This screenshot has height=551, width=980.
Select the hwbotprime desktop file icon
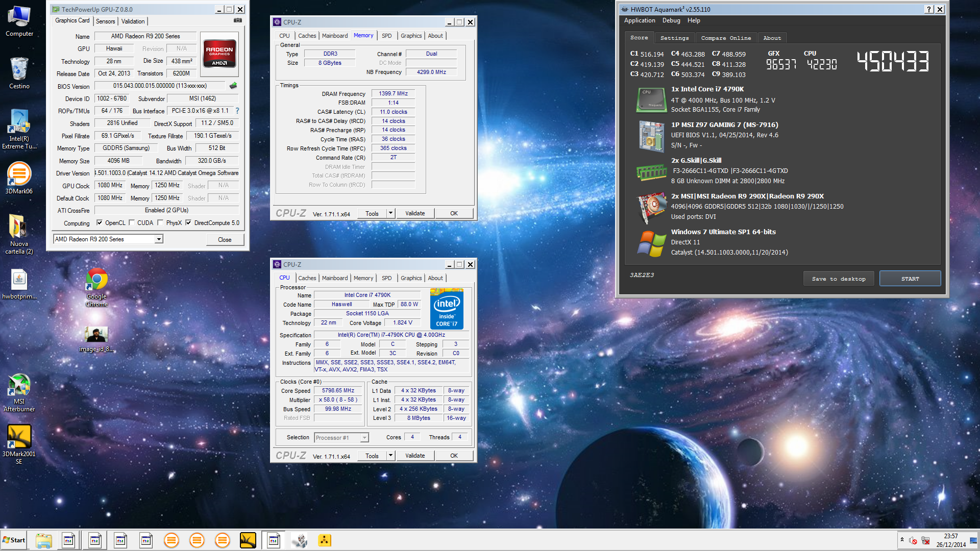coord(19,284)
